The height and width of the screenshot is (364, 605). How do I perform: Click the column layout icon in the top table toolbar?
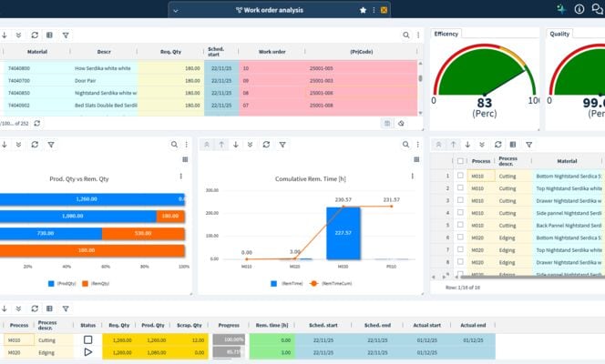click(x=49, y=35)
